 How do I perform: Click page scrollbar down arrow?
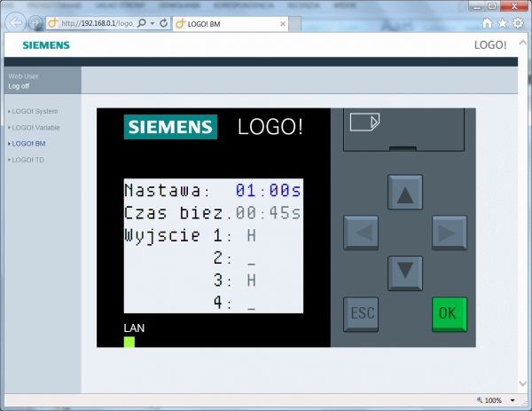coord(522,383)
